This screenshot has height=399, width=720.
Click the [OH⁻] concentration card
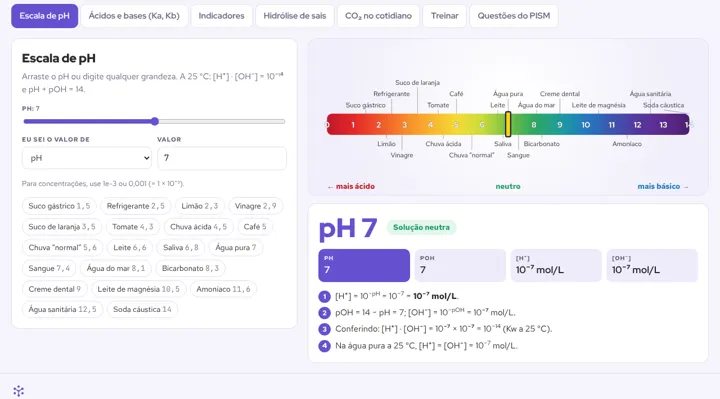pos(652,265)
